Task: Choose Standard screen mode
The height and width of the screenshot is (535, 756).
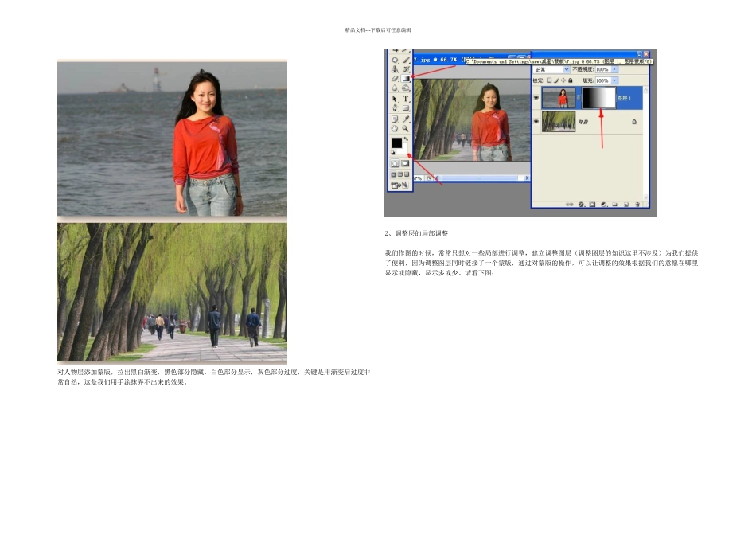Action: point(393,174)
